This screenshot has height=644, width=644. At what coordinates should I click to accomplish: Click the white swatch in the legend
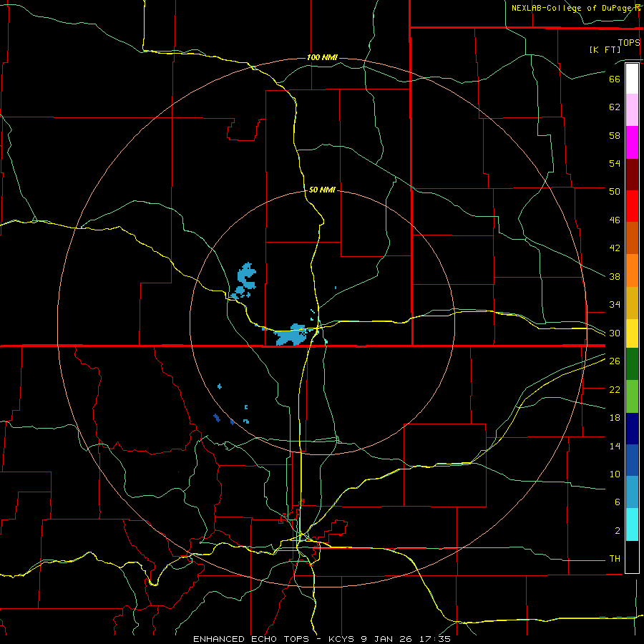coord(632,79)
